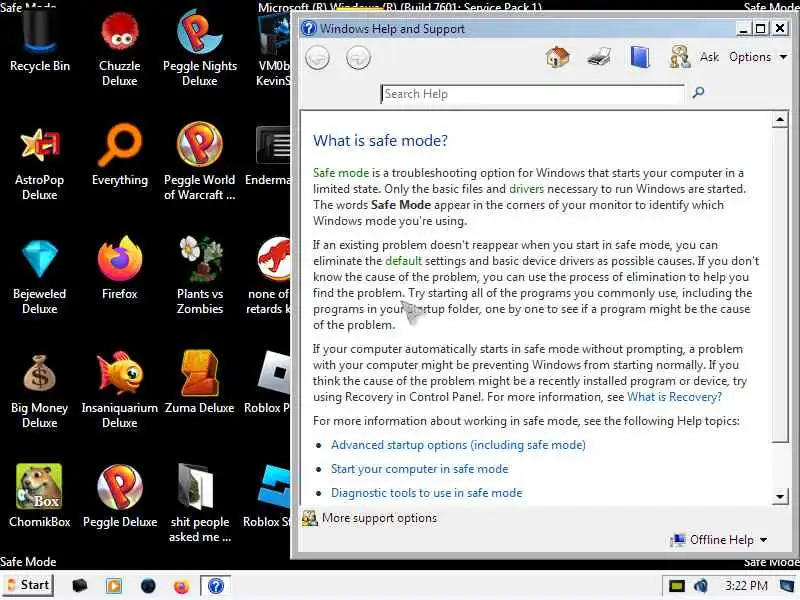
Task: Click the Back arrow in Help window
Action: click(x=317, y=58)
